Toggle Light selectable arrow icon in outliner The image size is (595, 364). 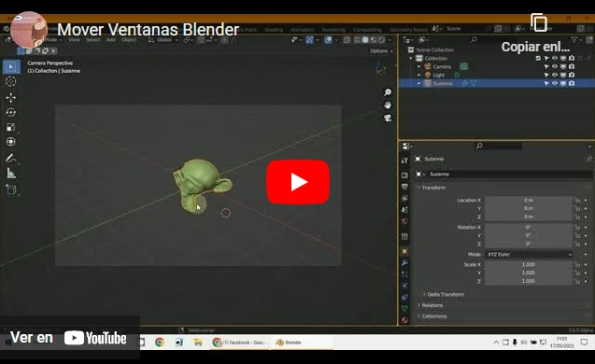546,75
